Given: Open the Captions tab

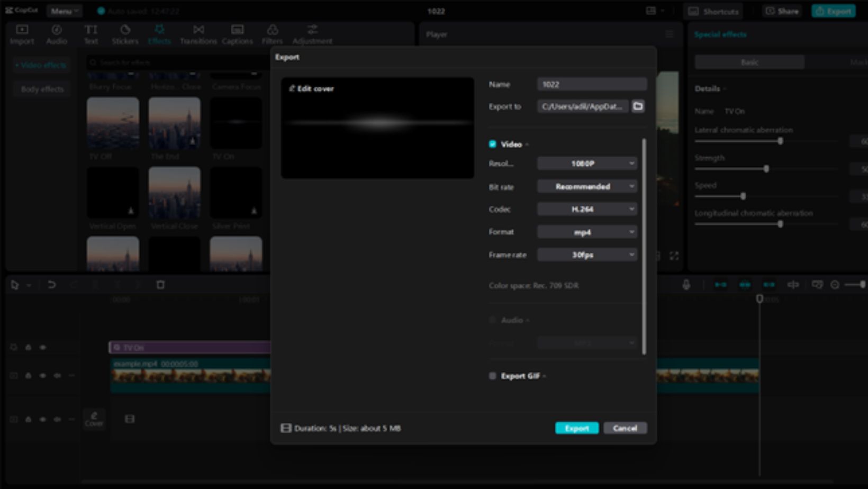Looking at the screenshot, I should (237, 34).
